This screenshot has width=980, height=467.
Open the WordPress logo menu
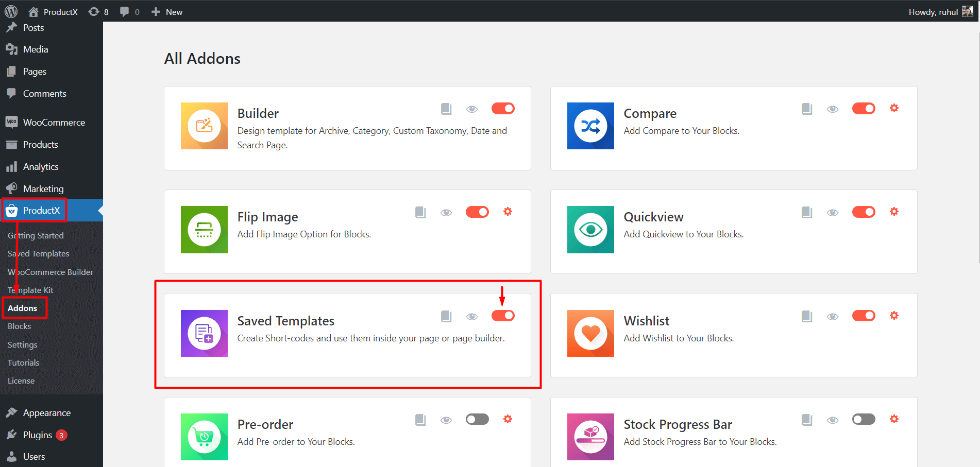[11, 11]
